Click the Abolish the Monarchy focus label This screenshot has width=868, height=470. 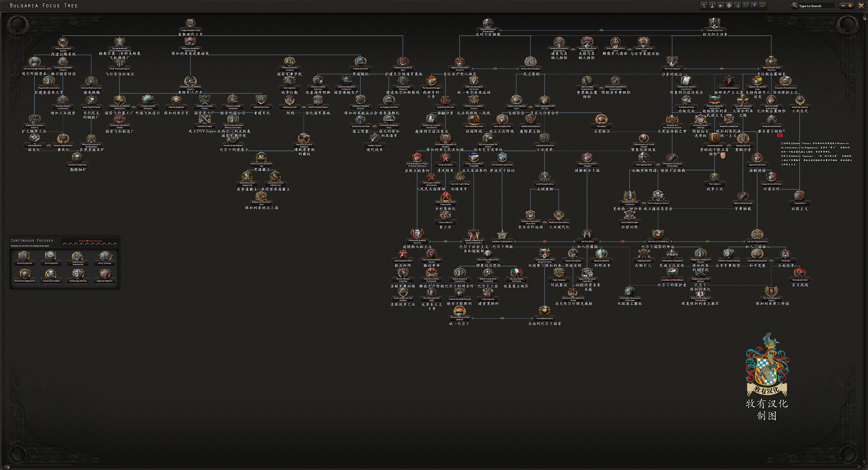coord(530,126)
